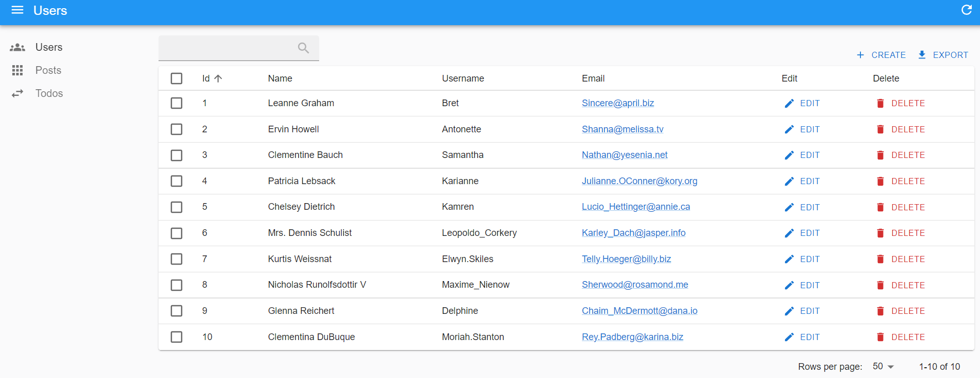The width and height of the screenshot is (980, 378).
Task: Export the users list
Action: tap(943, 55)
